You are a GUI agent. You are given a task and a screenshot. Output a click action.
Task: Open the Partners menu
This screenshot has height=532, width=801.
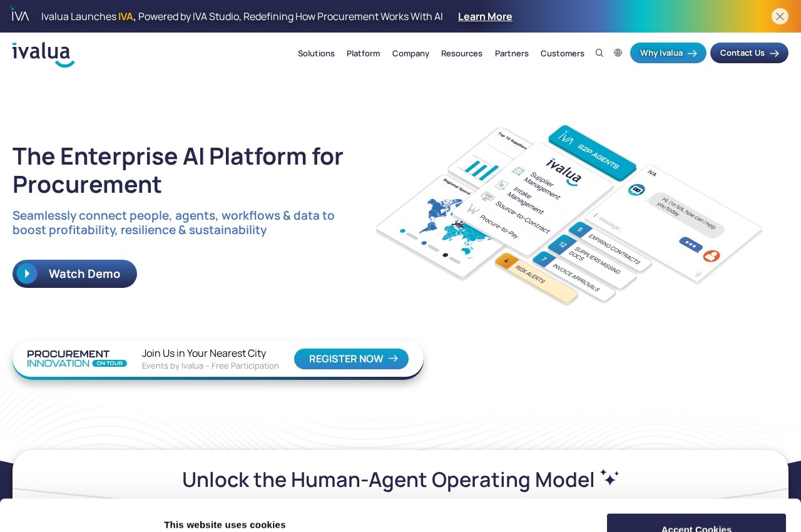click(x=512, y=53)
